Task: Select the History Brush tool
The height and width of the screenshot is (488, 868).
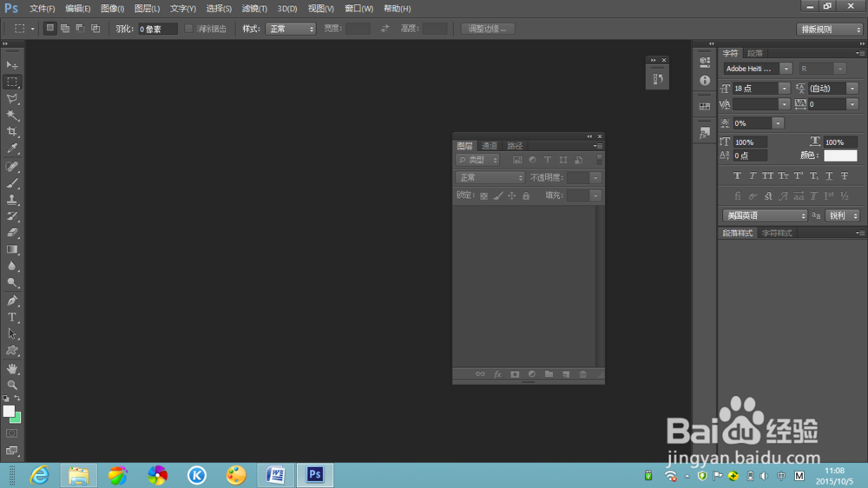Action: [12, 216]
